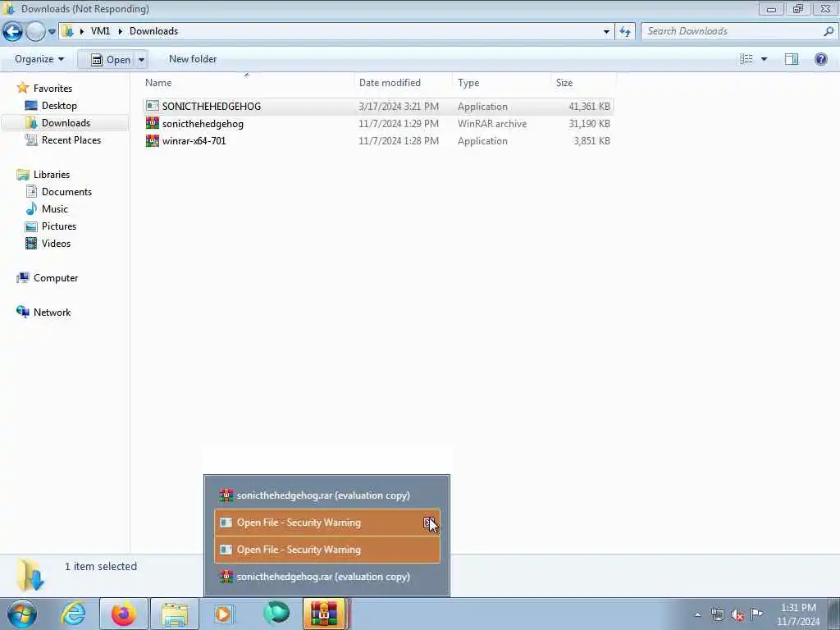Select VM1 in the address breadcrumb
Viewport: 840px width, 630px height.
pyautogui.click(x=100, y=31)
